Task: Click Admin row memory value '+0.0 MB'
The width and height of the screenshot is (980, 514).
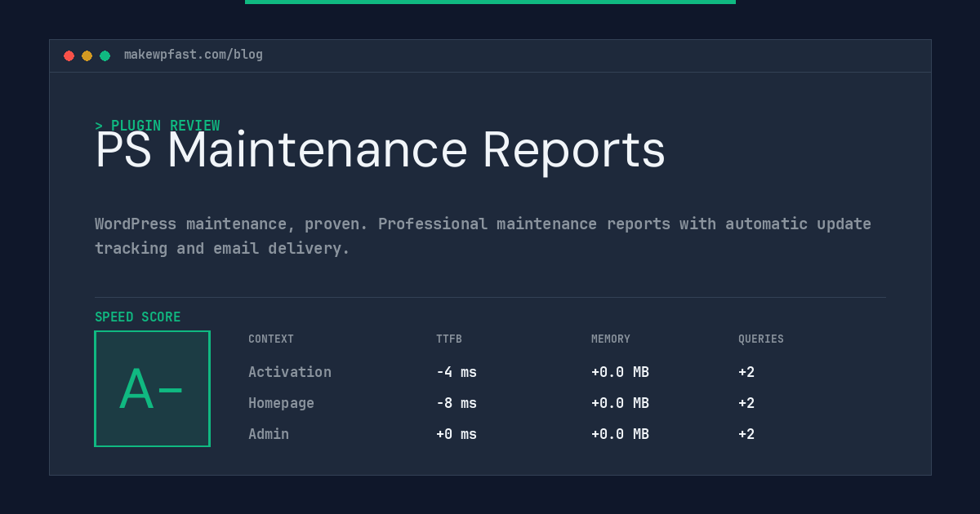Action: (620, 434)
